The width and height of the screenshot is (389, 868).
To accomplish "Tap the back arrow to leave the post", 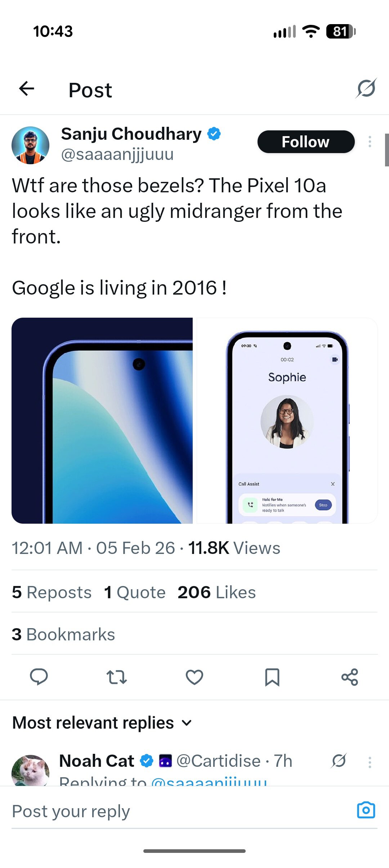I will coord(26,89).
